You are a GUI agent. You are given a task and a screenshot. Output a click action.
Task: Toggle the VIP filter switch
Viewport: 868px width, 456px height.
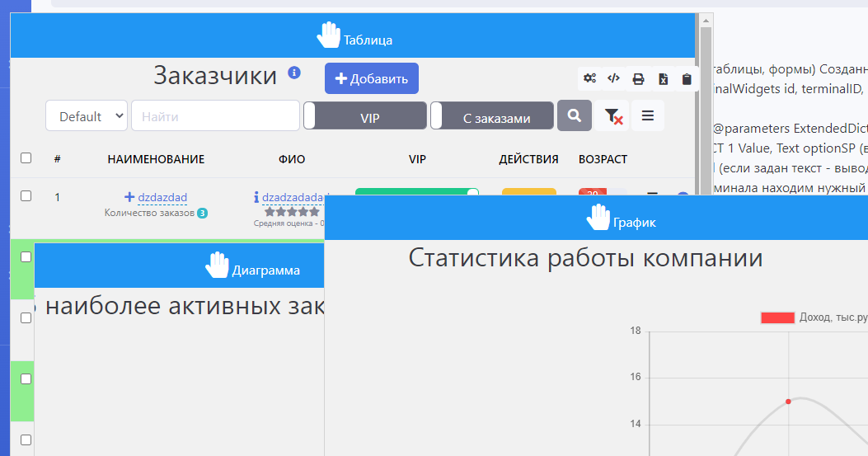click(x=365, y=115)
